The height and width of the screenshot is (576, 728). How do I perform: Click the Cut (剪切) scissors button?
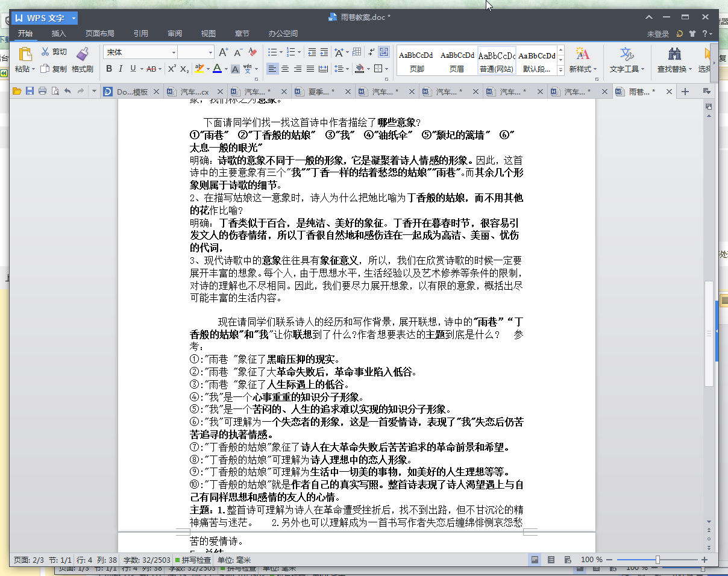tap(54, 52)
